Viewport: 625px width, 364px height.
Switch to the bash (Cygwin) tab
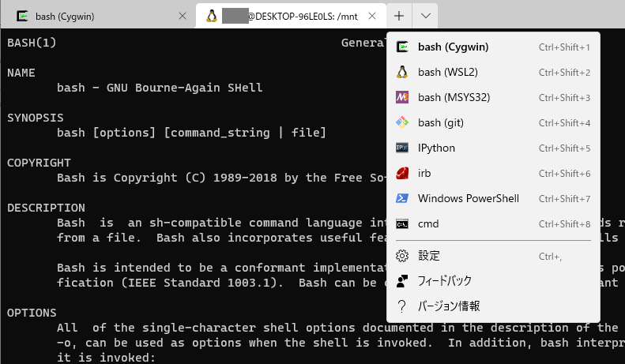[x=98, y=16]
